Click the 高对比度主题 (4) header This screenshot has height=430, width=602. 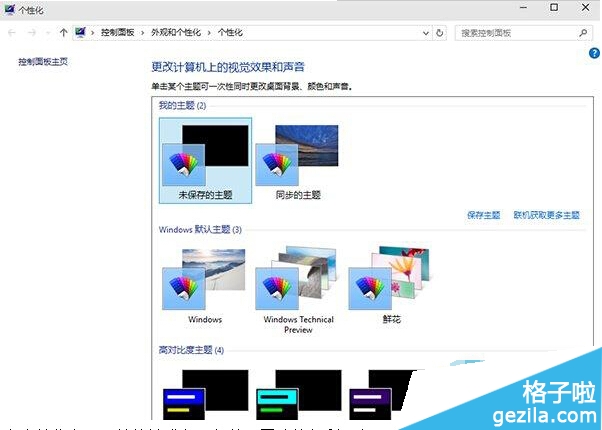point(191,350)
